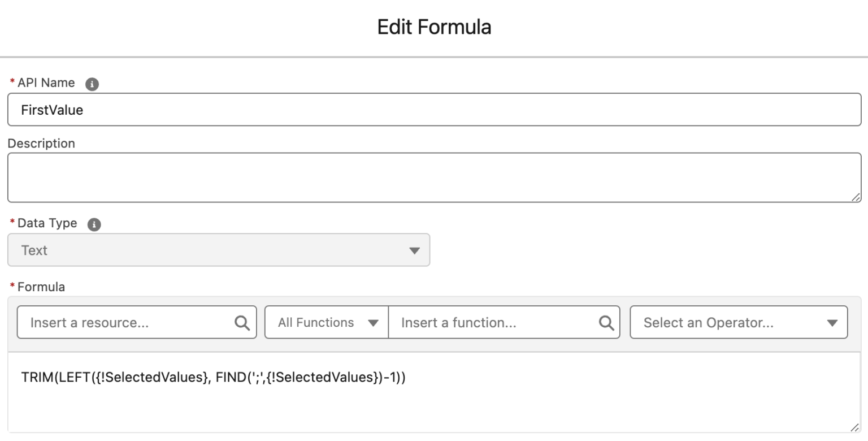Click the All Functions dropdown arrow

tap(371, 322)
